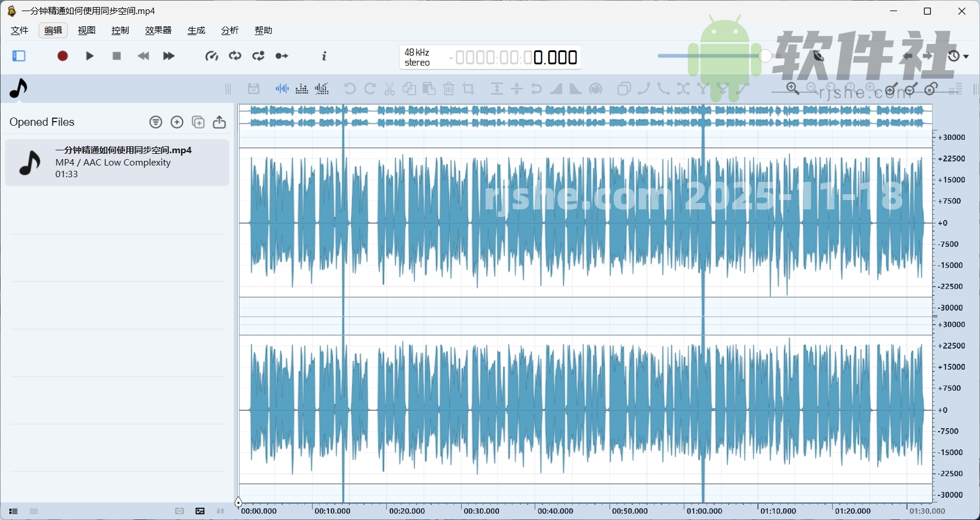Toggle loop playback mode
Image resolution: width=980 pixels, height=520 pixels.
[x=235, y=56]
